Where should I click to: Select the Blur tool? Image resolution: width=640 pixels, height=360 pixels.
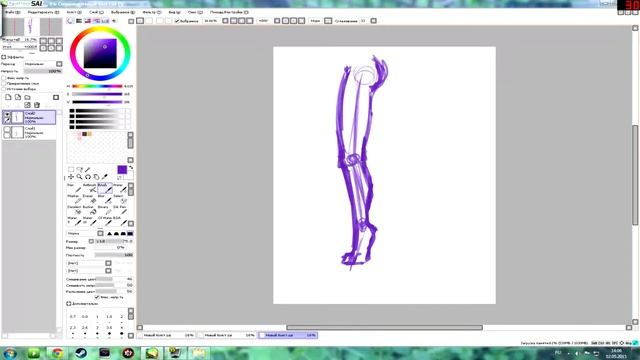click(104, 199)
